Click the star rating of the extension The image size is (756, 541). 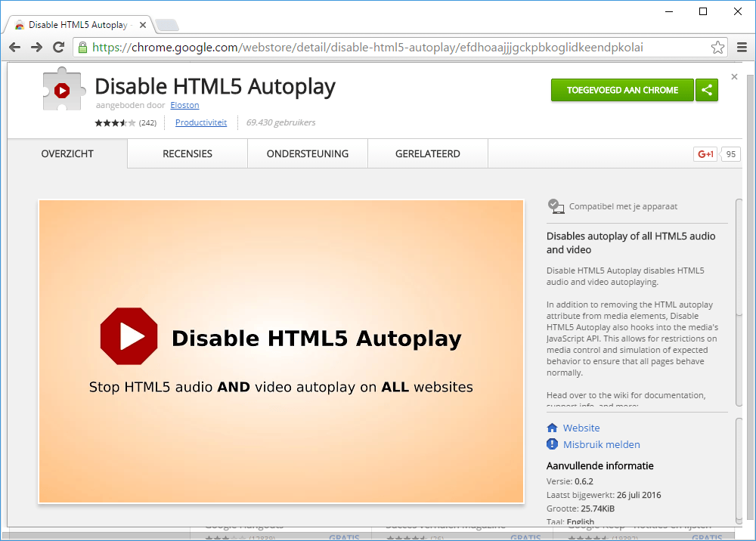click(115, 123)
